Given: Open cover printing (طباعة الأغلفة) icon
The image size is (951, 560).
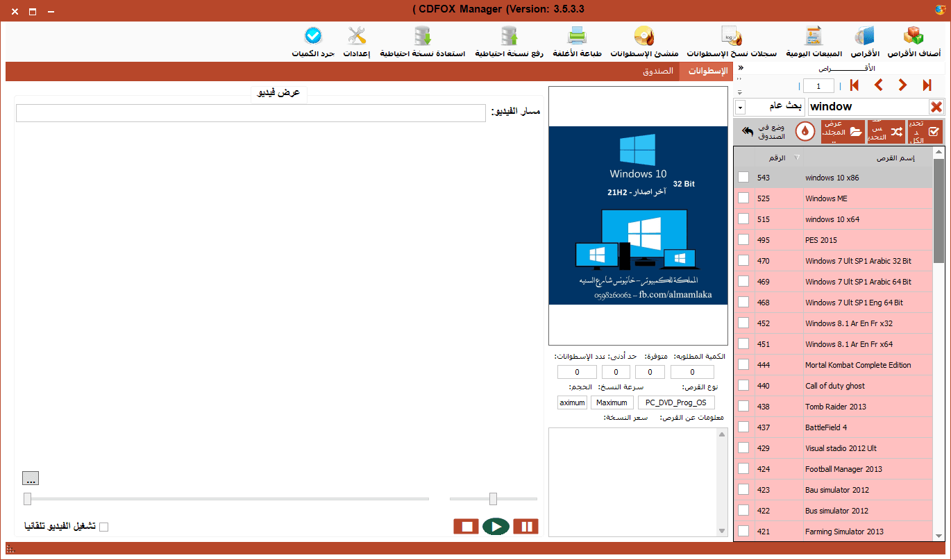Looking at the screenshot, I should tap(578, 42).
